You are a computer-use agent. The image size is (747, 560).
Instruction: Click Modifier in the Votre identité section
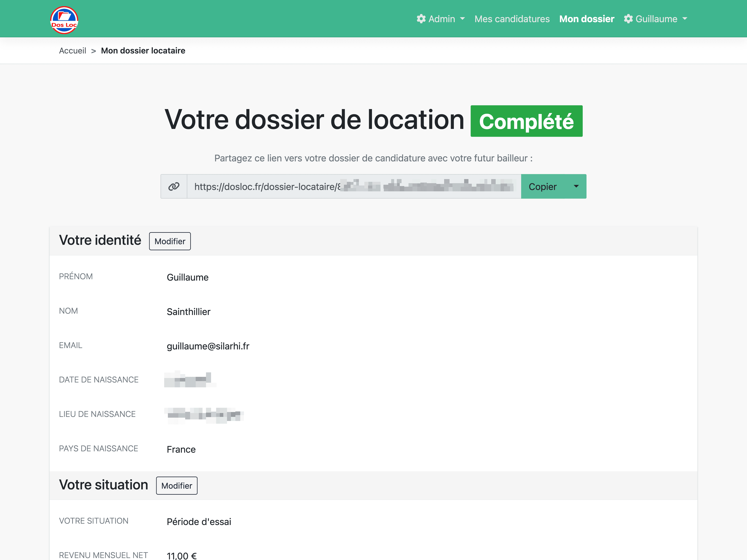pos(169,241)
